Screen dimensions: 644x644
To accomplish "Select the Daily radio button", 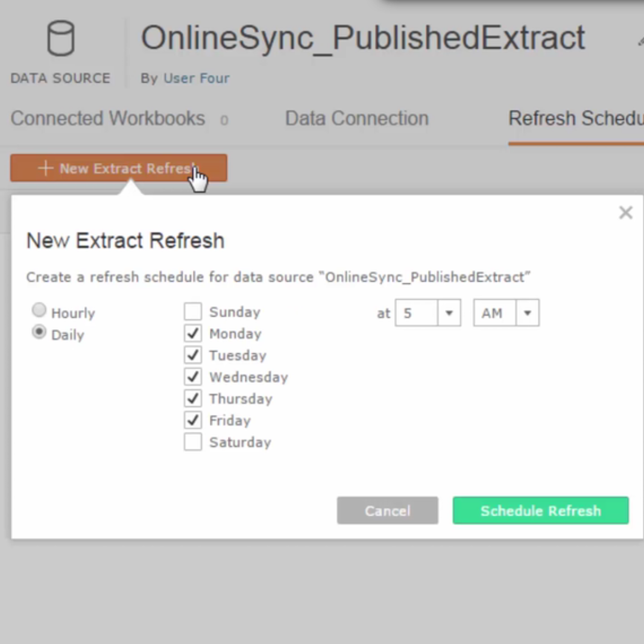I will point(39,332).
